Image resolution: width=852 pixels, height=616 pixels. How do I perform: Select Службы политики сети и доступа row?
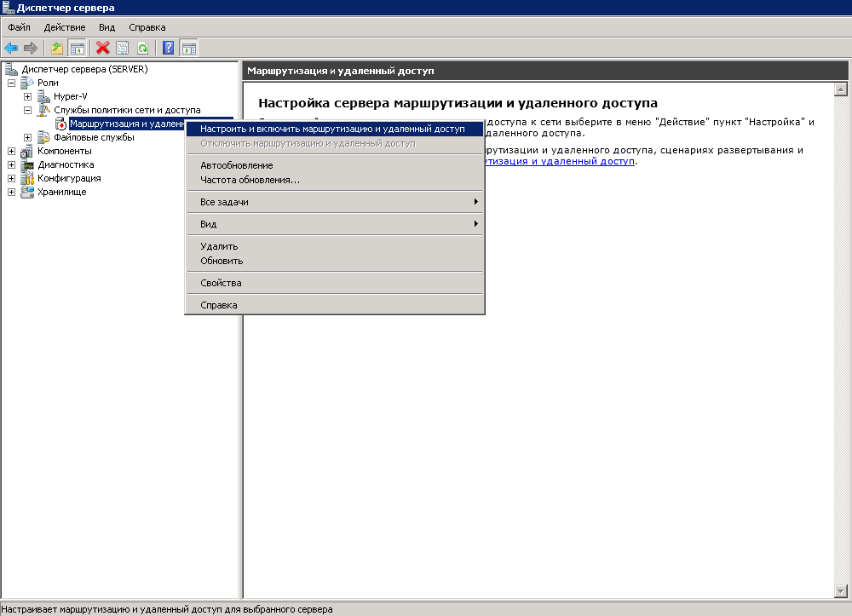(x=127, y=110)
